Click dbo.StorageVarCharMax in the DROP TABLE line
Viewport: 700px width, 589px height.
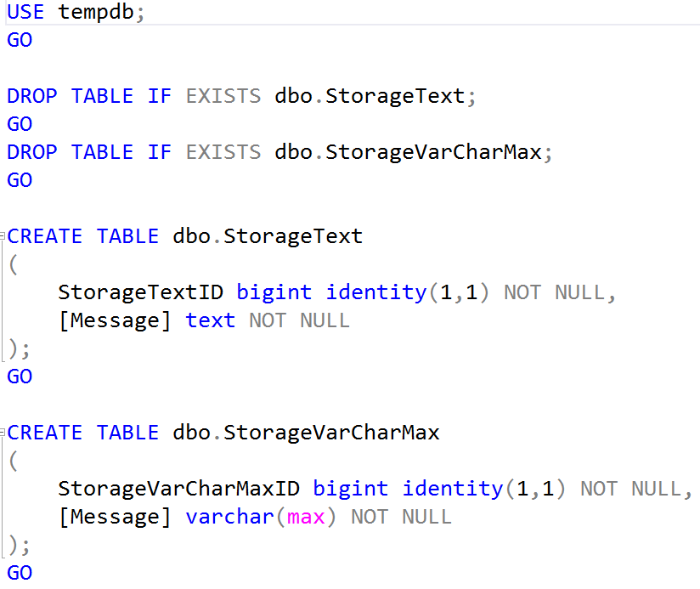point(408,152)
